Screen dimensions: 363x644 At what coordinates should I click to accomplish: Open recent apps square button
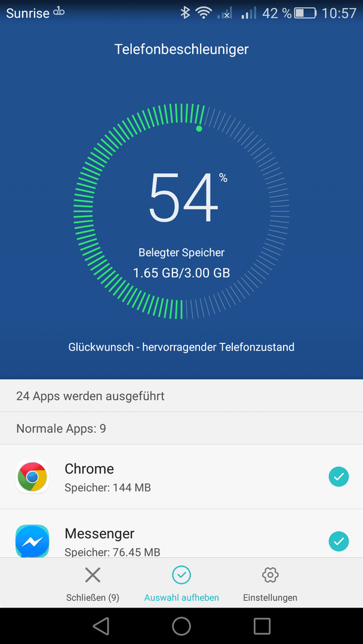tap(262, 626)
